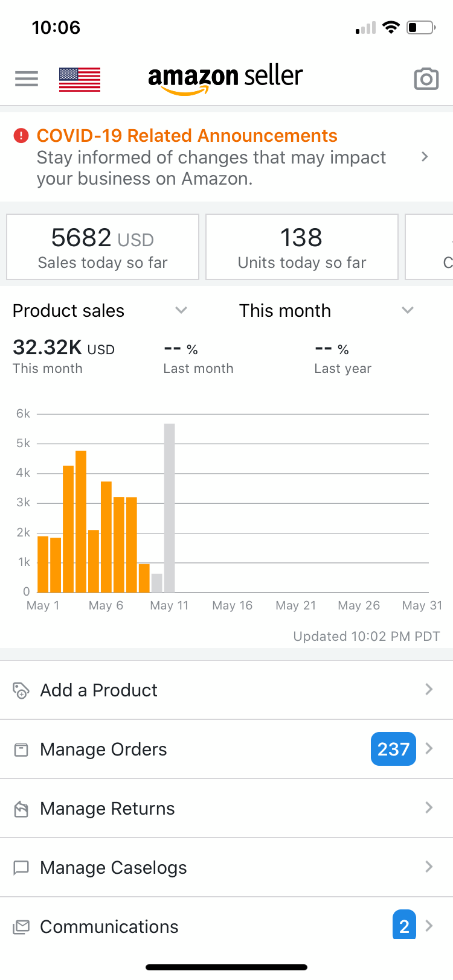Expand the Product sales dropdown
Viewport: 453px width, 980px height.
pyautogui.click(x=181, y=310)
